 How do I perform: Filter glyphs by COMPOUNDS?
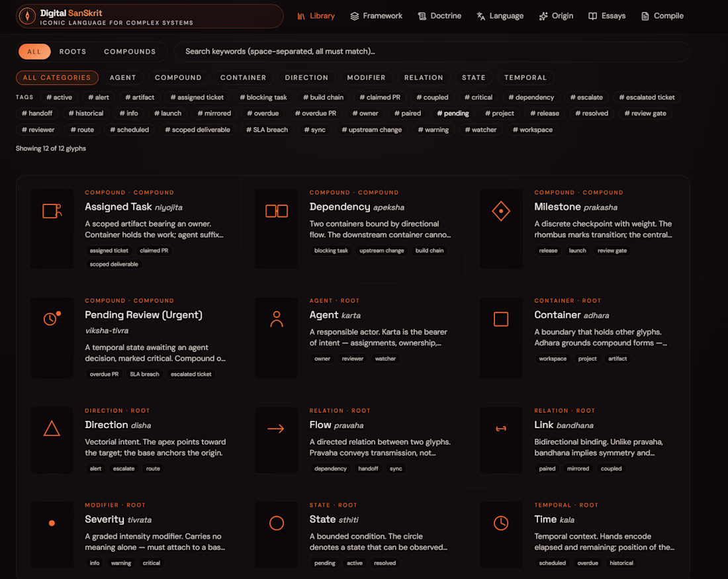tap(130, 52)
